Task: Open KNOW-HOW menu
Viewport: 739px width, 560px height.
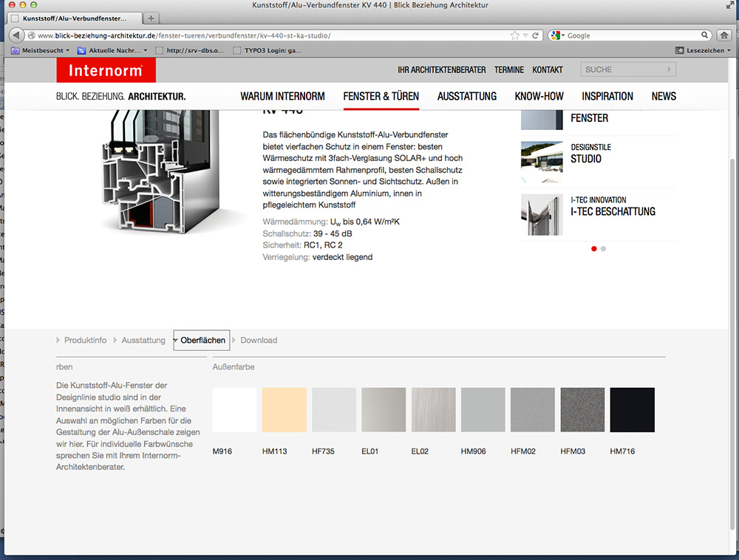Action: coord(539,96)
